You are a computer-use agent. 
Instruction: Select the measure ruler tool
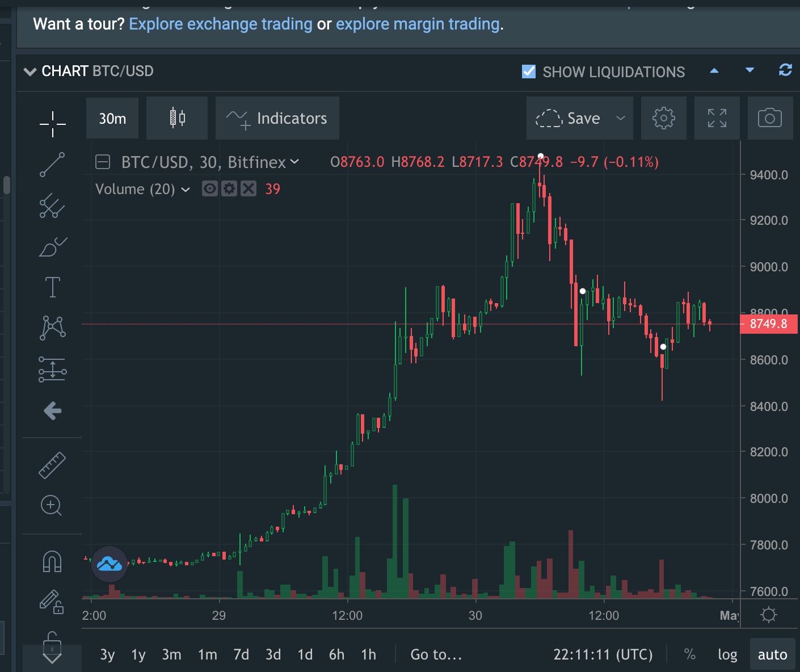(x=52, y=464)
